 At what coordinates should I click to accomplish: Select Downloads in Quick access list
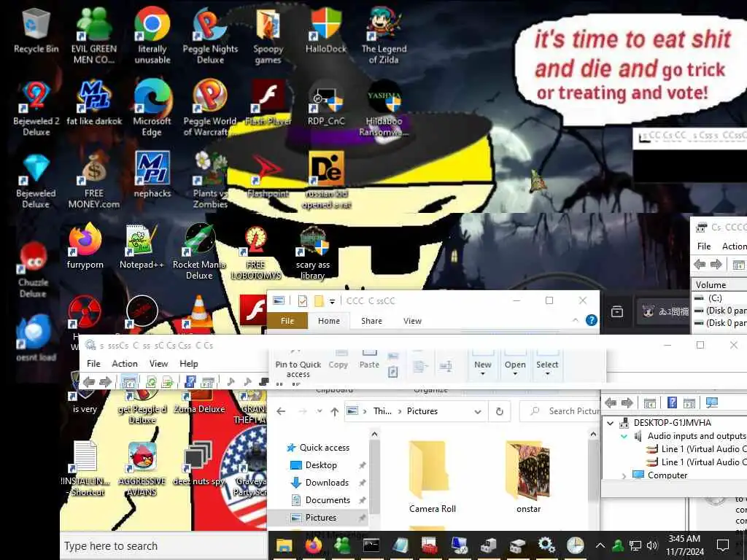[327, 483]
